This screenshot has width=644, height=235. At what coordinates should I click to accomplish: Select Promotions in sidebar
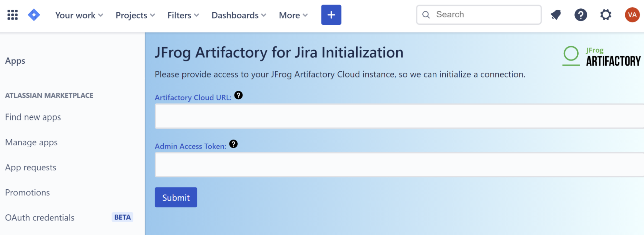[x=27, y=193]
